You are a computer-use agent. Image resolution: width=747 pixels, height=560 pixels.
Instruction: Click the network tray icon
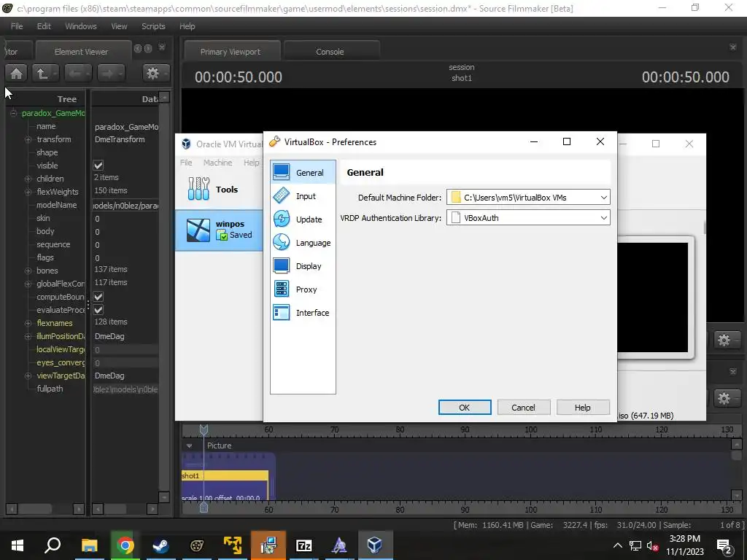[x=635, y=545]
